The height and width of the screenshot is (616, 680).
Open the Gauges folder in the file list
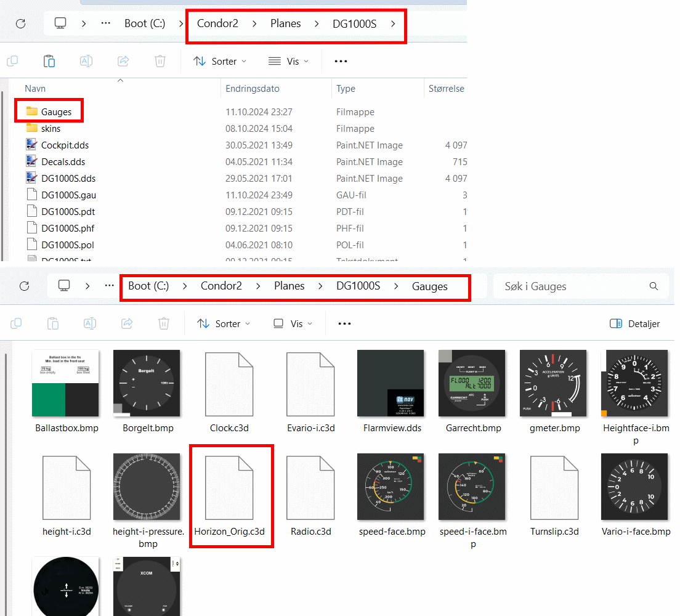pyautogui.click(x=55, y=112)
